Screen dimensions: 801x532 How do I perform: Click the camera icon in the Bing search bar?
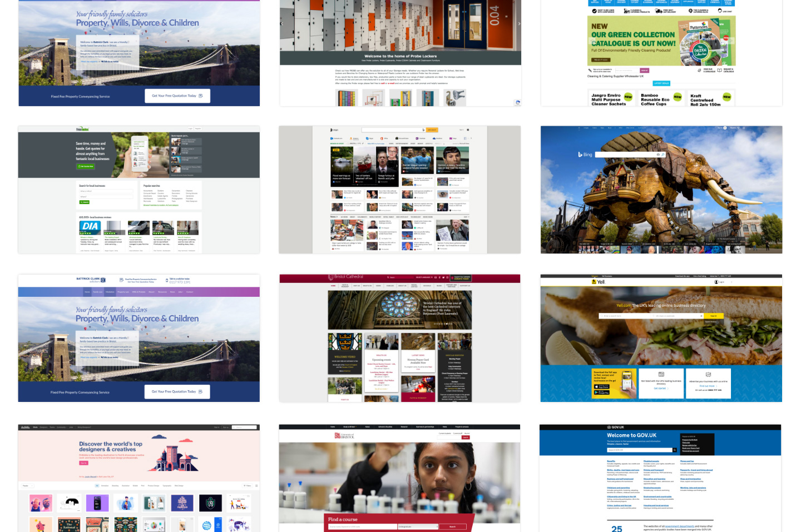658,155
